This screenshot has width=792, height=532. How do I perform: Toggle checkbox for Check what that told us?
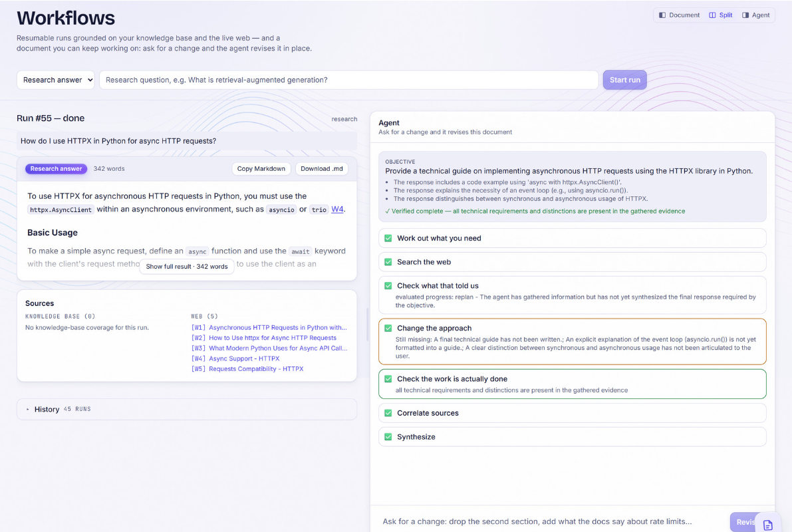pyautogui.click(x=388, y=285)
